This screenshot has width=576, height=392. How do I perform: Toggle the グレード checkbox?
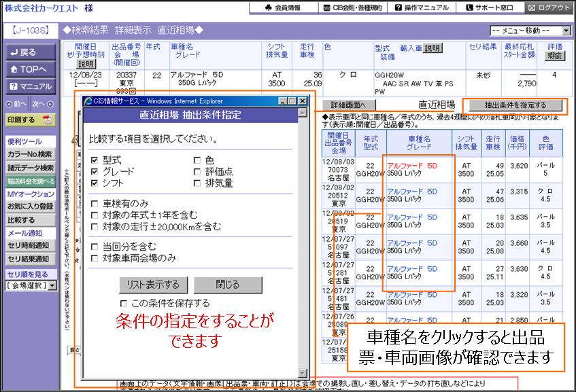point(95,171)
